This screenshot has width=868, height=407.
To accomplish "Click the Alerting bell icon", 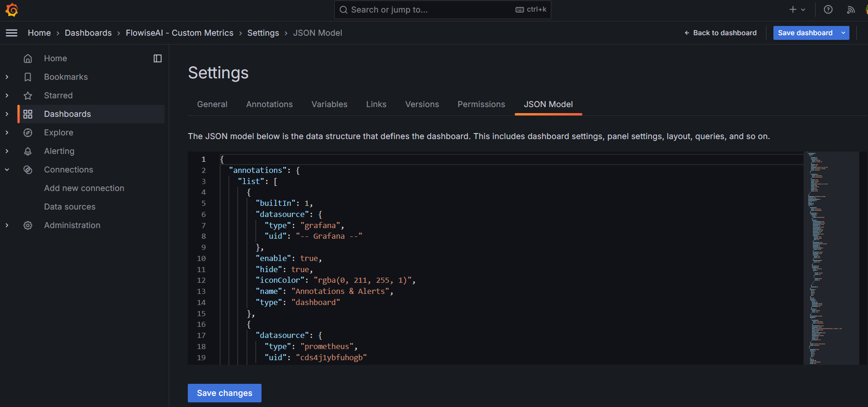I will tap(28, 151).
